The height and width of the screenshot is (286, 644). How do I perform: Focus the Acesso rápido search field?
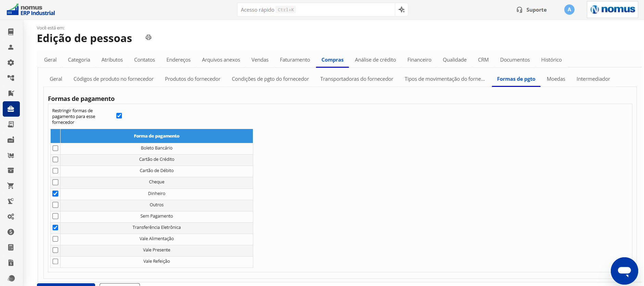(316, 10)
